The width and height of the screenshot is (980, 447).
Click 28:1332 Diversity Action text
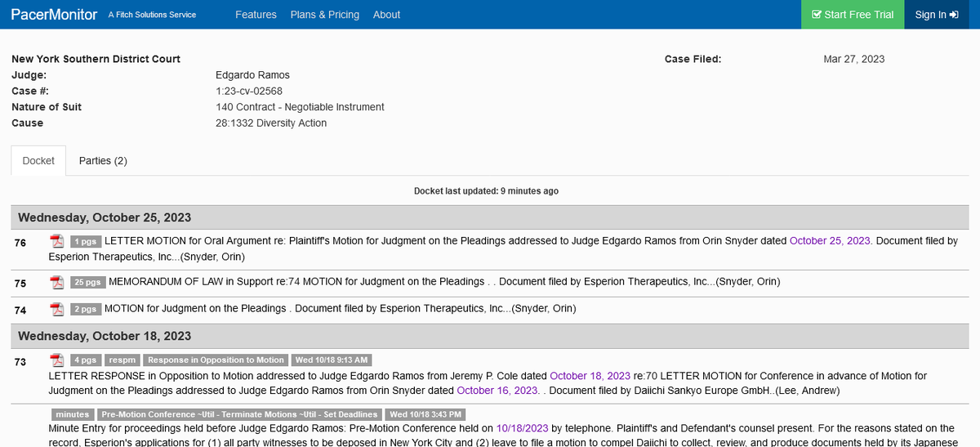pos(271,123)
